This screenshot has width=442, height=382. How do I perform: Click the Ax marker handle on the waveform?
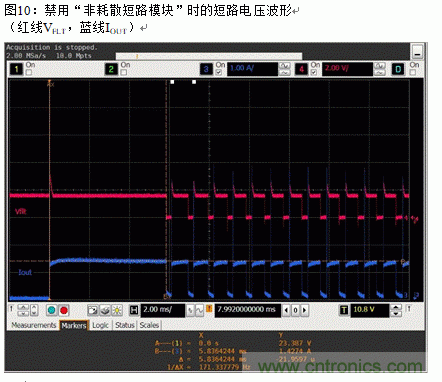[x=50, y=84]
